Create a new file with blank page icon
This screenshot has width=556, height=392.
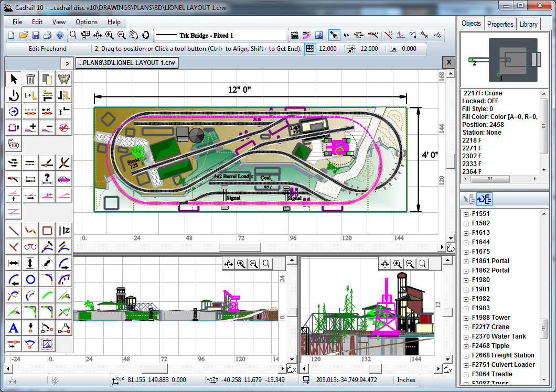point(12,35)
